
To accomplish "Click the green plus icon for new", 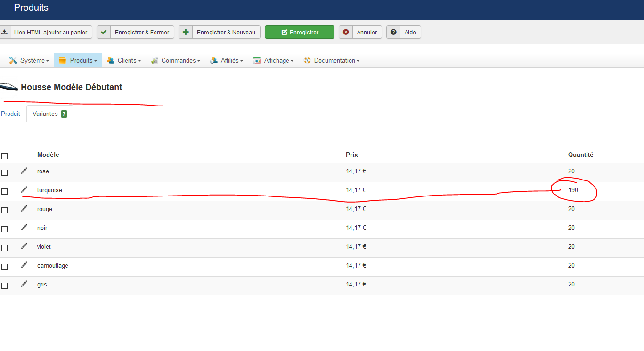I will 186,32.
